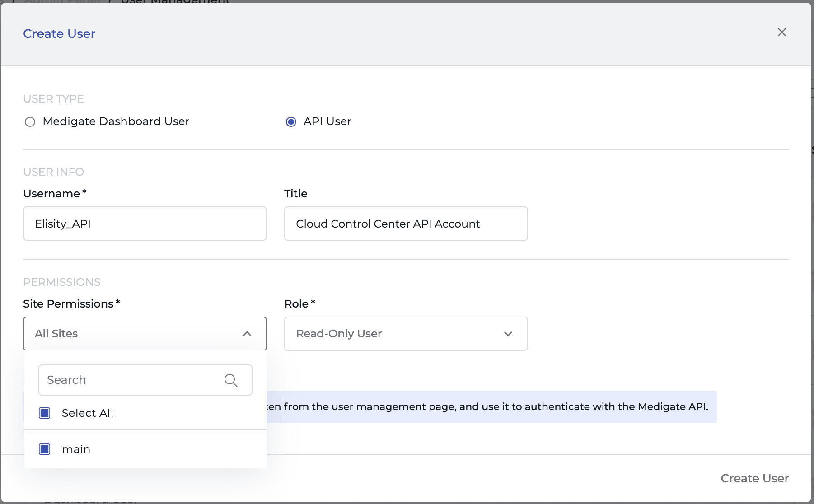
Task: Click the Username field label
Action: coord(55,194)
